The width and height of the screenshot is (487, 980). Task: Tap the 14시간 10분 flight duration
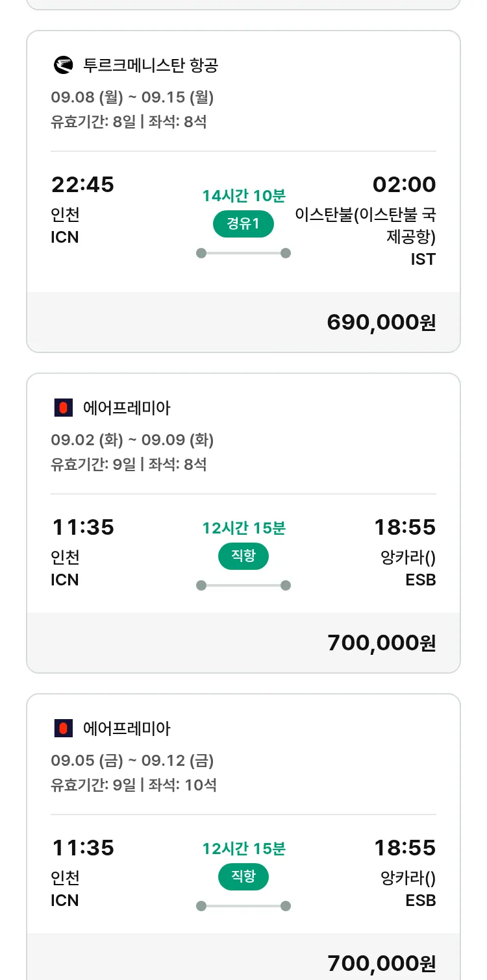(243, 196)
